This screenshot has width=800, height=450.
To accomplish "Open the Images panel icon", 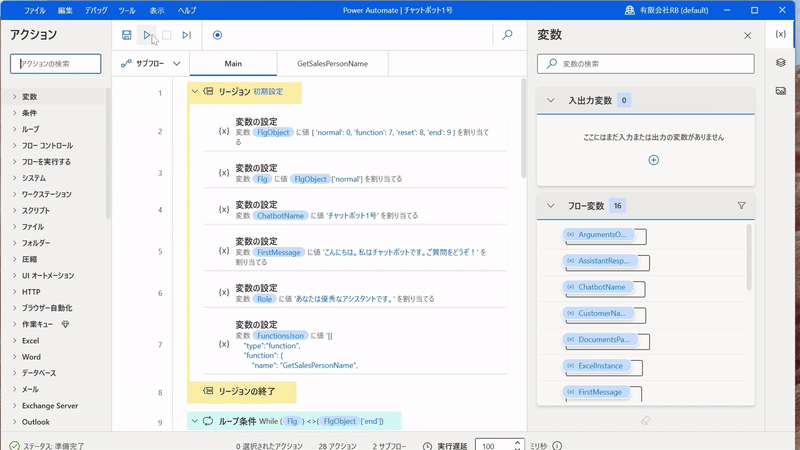I will pyautogui.click(x=781, y=90).
